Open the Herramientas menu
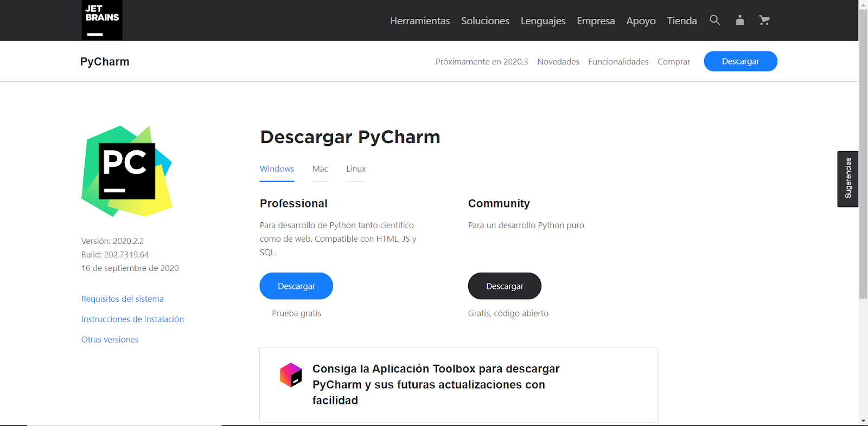This screenshot has height=426, width=868. click(x=420, y=21)
